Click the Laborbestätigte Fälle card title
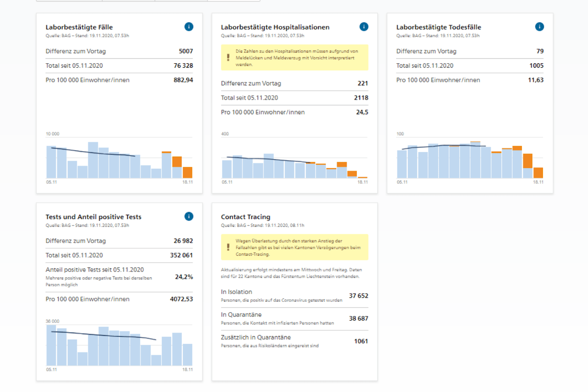588x392 pixels. click(x=79, y=27)
